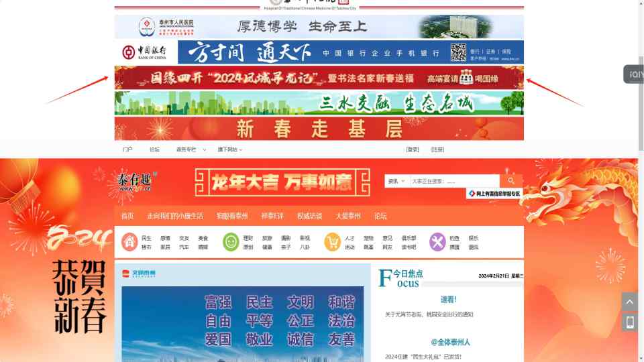Click the magnifier search button

(511, 180)
